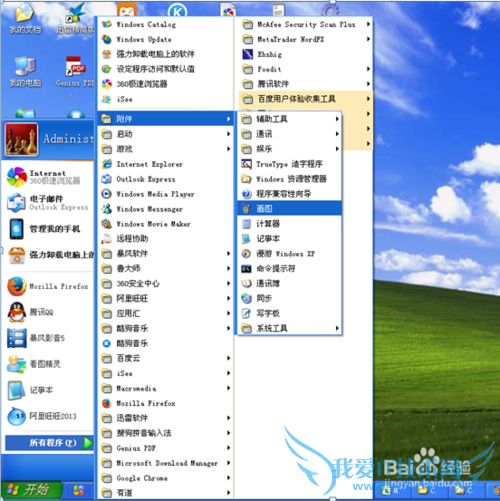Click the Windows Movie Maker icon
This screenshot has height=501, width=500.
[107, 224]
